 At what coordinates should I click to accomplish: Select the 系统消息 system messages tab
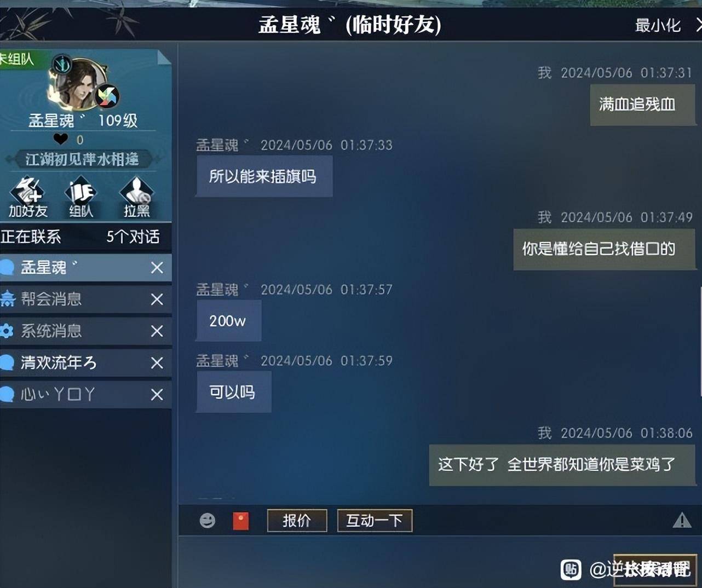85,331
